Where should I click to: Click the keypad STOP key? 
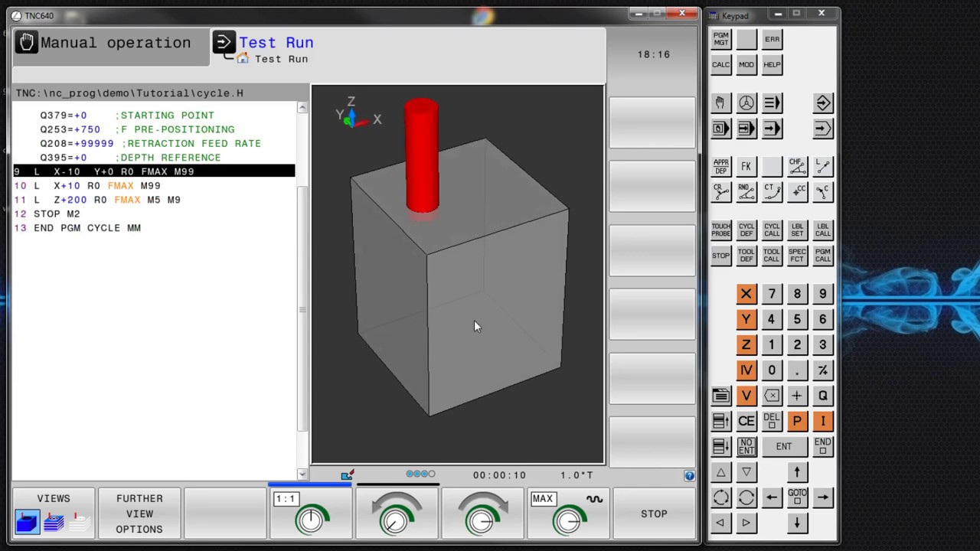(x=720, y=256)
